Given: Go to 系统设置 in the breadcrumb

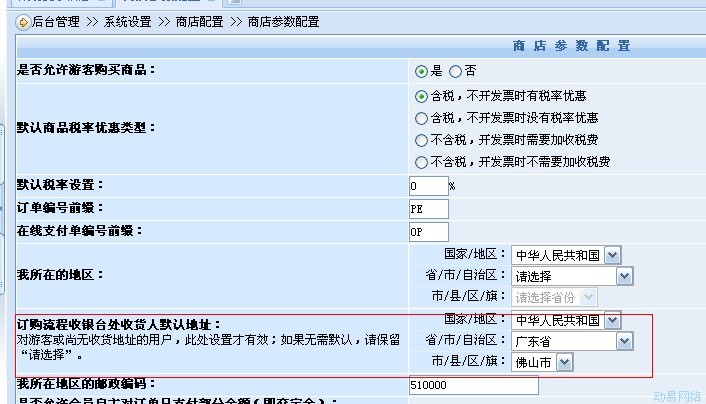Looking at the screenshot, I should coord(128,20).
